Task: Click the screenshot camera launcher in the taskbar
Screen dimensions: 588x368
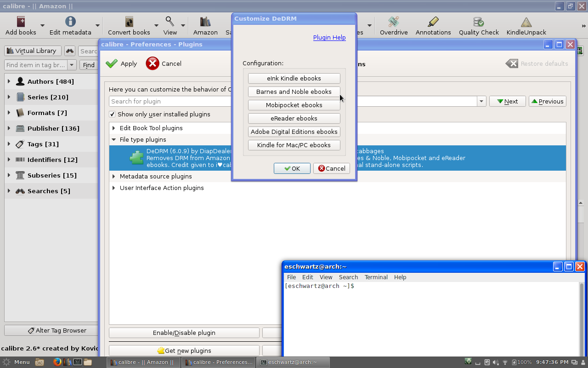Action: [40, 362]
